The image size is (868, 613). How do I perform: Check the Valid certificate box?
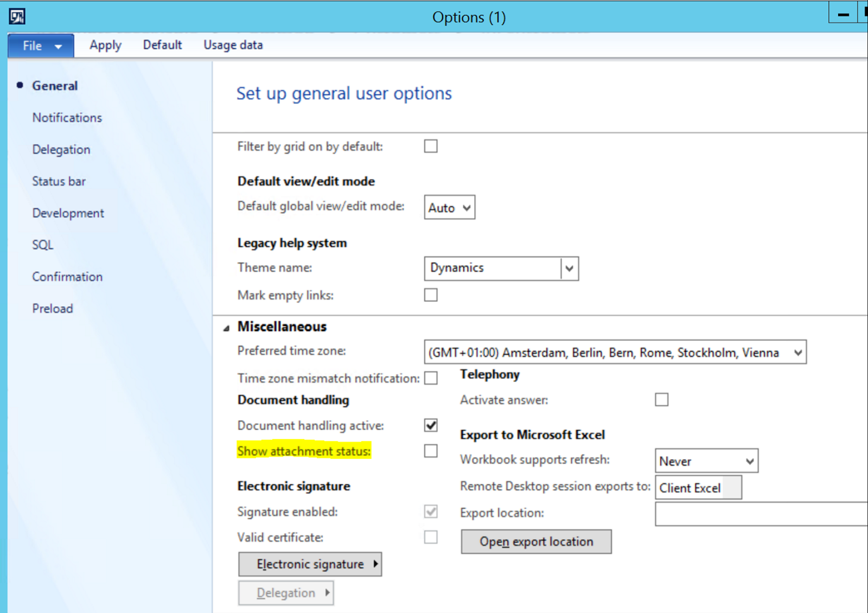430,537
